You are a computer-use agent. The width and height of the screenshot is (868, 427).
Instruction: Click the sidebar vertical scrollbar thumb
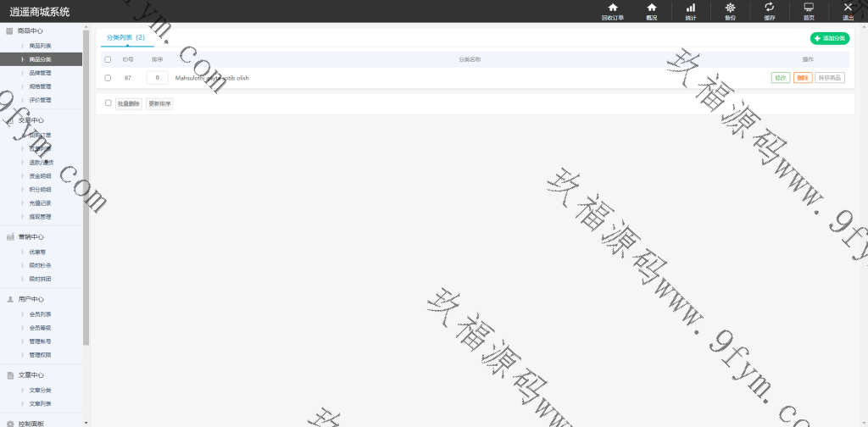pyautogui.click(x=86, y=186)
